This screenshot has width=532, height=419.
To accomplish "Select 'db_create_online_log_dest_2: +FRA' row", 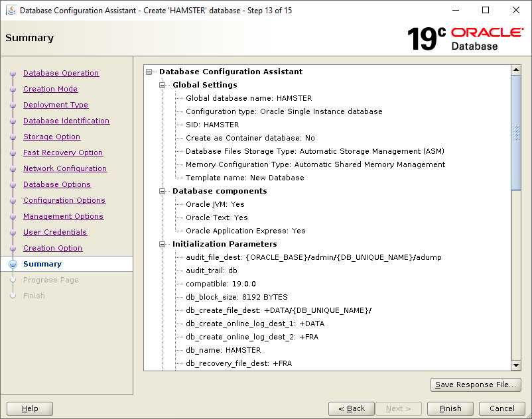I will point(252,337).
